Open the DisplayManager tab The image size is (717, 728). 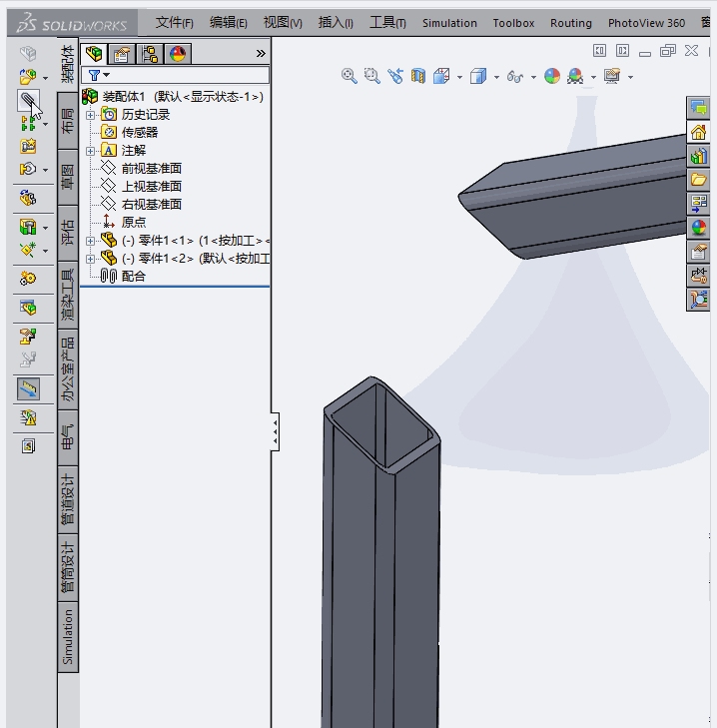[178, 54]
